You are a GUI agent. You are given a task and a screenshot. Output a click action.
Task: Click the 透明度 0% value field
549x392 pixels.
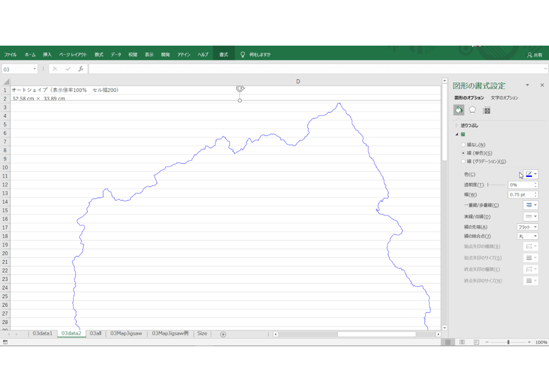coord(520,185)
